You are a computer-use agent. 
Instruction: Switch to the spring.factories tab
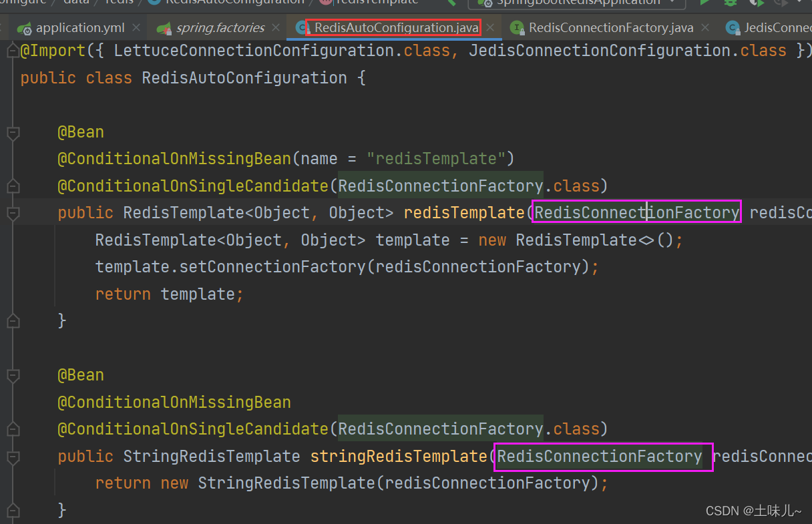tap(220, 28)
